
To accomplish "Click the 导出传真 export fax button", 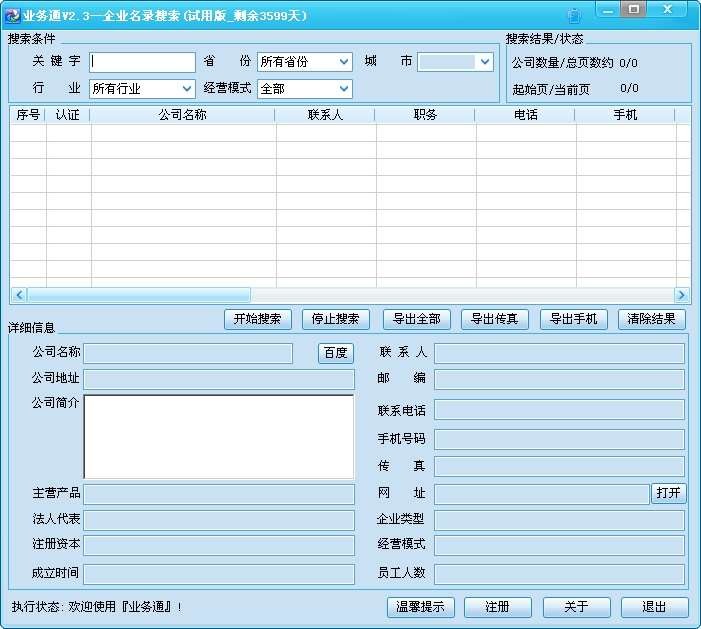I will 495,319.
